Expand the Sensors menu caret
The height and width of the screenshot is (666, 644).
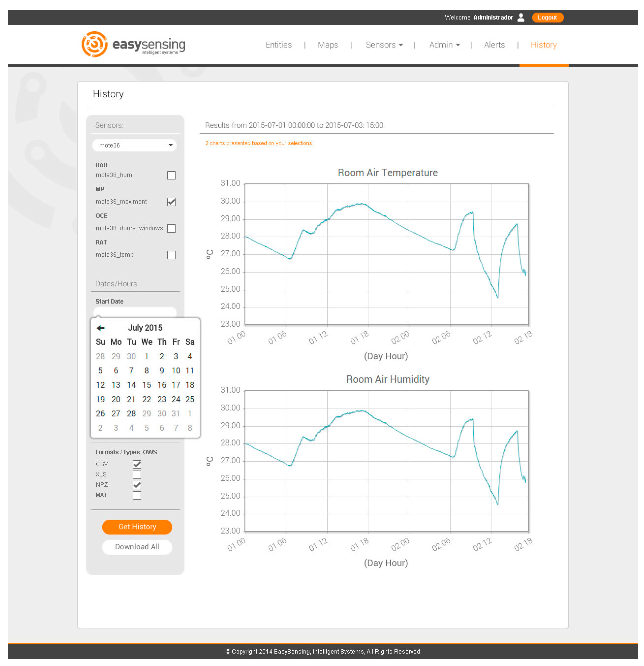tap(401, 45)
